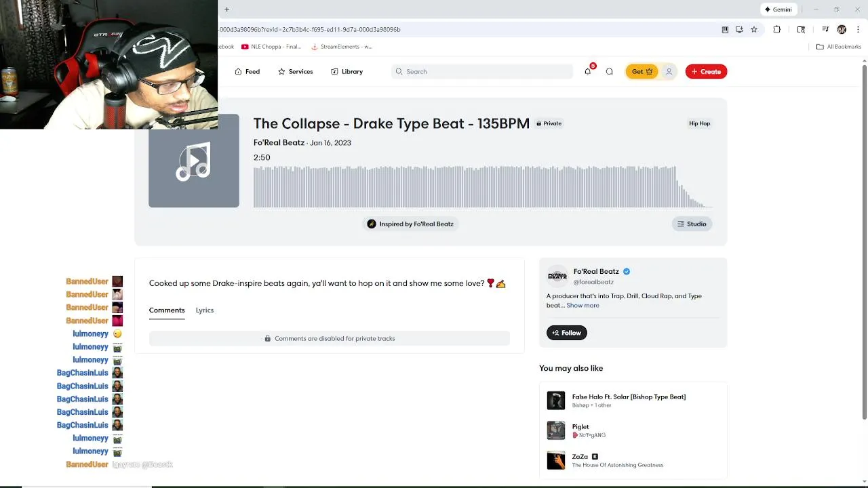Click the red Create button
Screen dimensions: 868x488
point(706,71)
